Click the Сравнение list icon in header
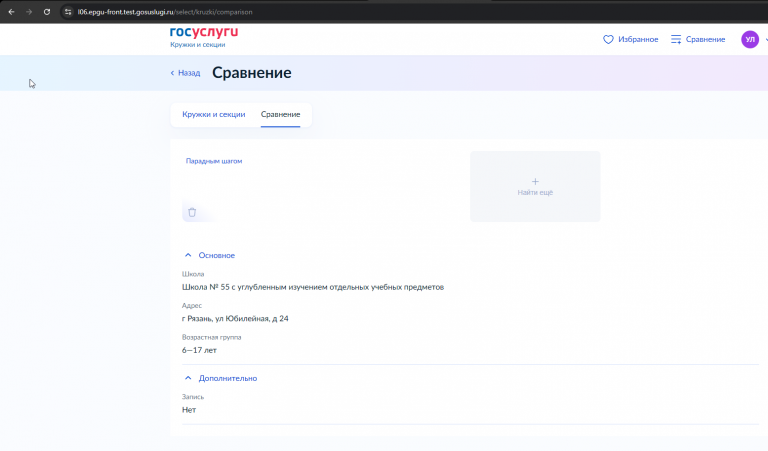 pyautogui.click(x=676, y=39)
